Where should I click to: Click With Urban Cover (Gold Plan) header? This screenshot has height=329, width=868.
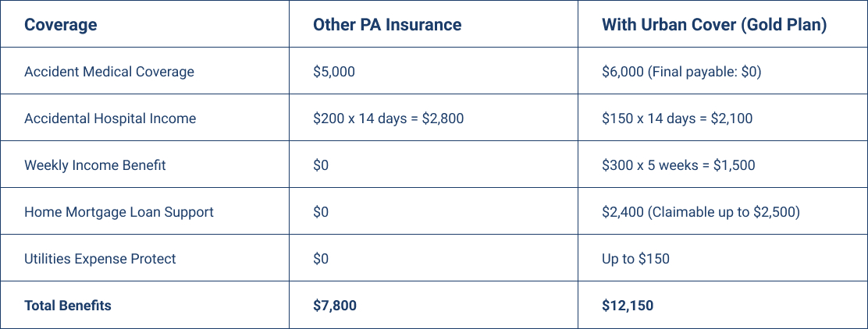[x=714, y=24]
